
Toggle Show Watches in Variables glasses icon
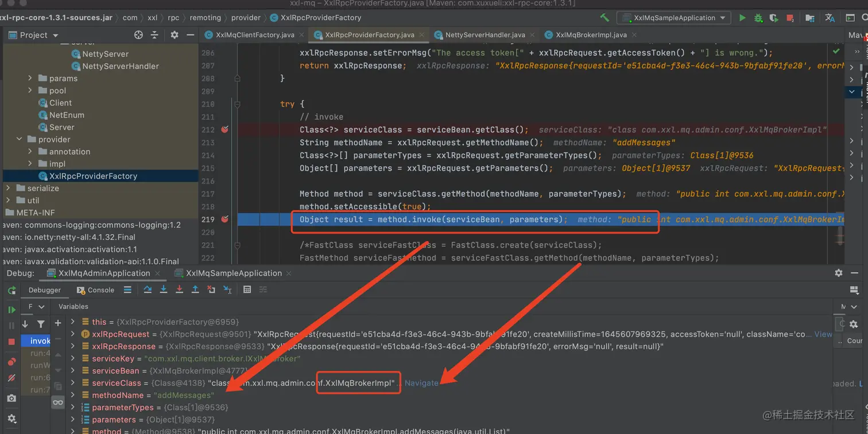click(x=57, y=402)
